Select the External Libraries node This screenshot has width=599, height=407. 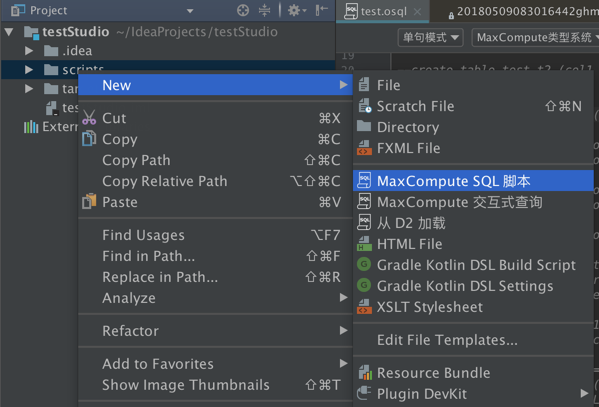click(x=50, y=126)
